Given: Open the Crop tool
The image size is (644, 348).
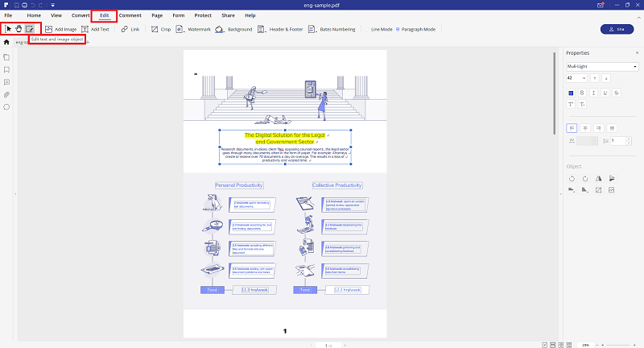Looking at the screenshot, I should [x=160, y=29].
